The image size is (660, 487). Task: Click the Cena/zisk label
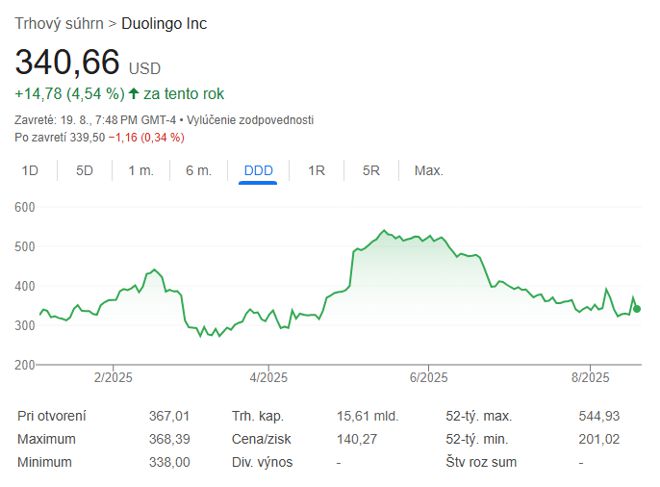[x=261, y=439]
